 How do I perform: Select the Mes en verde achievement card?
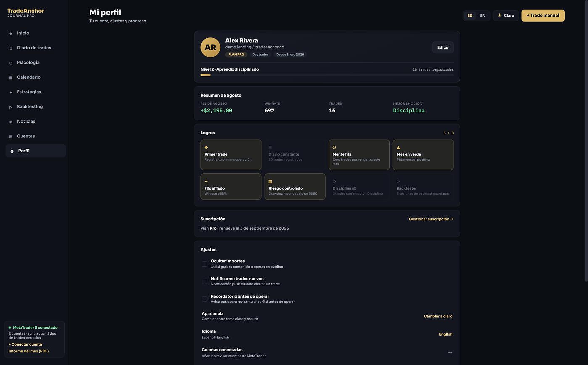pos(423,155)
